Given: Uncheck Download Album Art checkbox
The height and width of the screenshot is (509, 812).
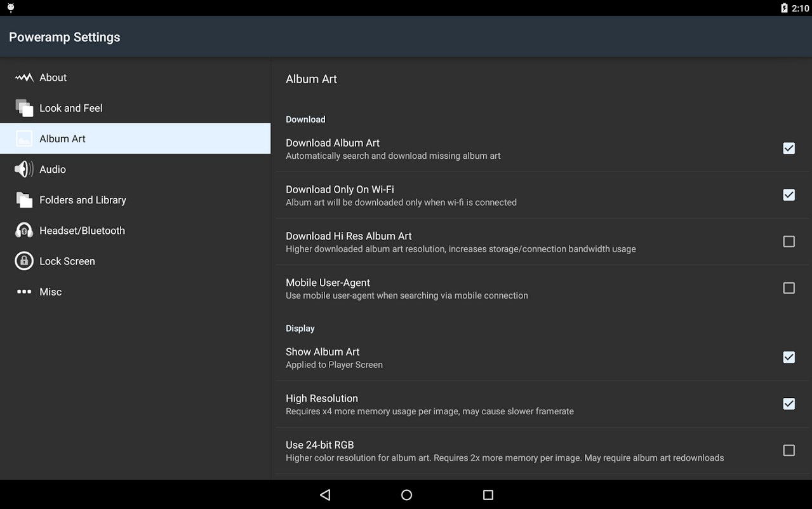Looking at the screenshot, I should point(789,148).
